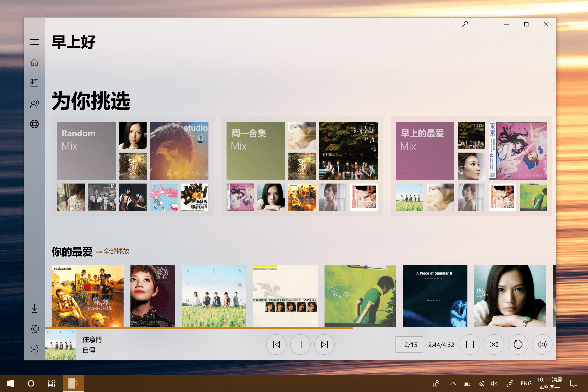
Task: Open the green-field 自傳 cover in 早上的最爱
Action: [409, 197]
